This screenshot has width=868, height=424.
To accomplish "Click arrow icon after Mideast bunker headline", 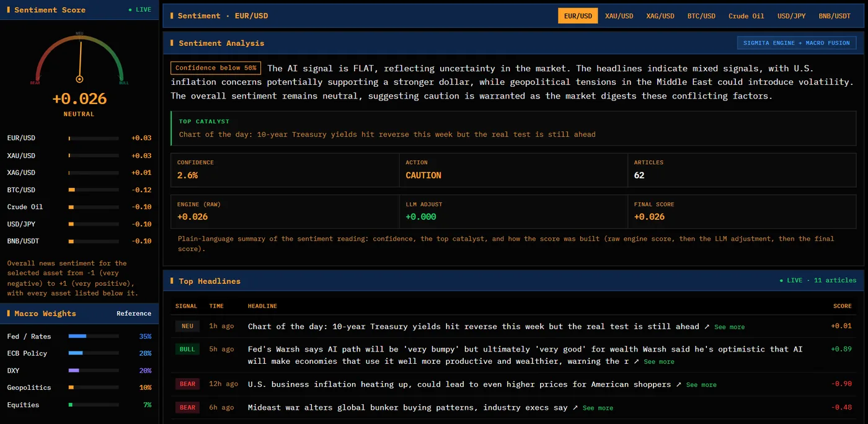I will tap(575, 407).
